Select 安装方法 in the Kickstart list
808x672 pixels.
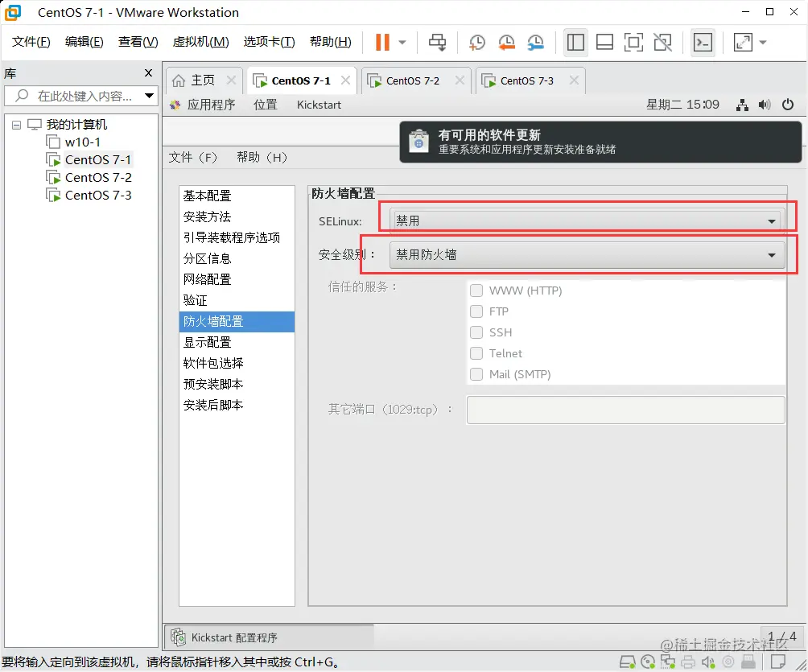click(237, 216)
